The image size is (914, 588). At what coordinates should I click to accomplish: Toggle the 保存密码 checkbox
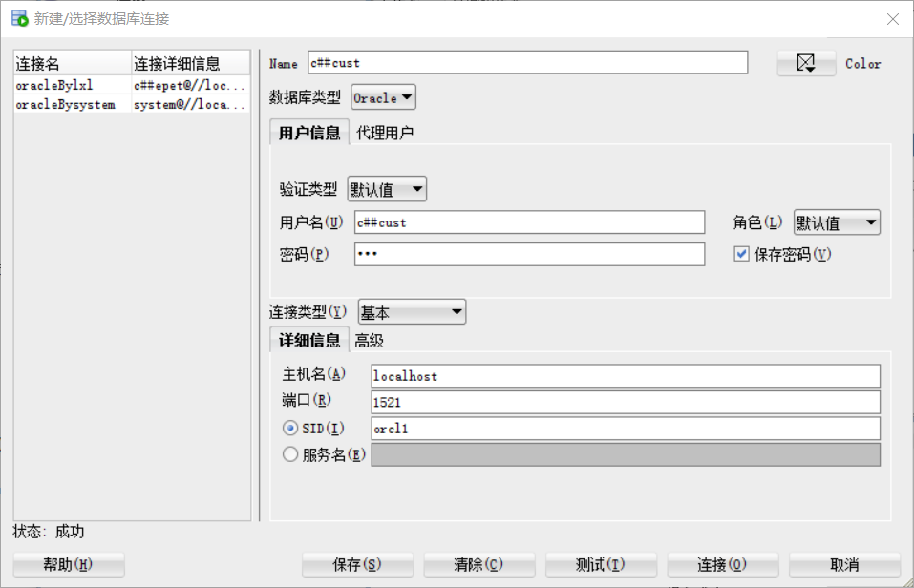click(741, 254)
